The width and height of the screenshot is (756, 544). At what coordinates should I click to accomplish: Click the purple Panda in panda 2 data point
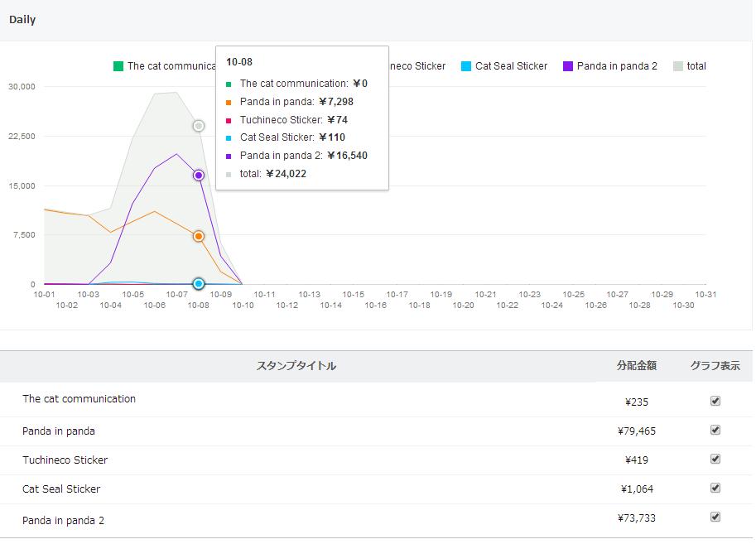pos(199,176)
